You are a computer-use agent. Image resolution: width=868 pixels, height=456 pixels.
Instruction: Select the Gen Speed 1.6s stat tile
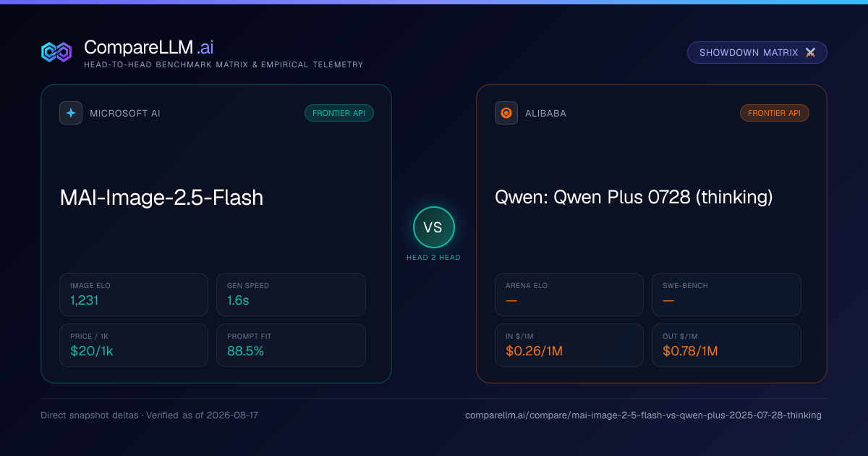click(291, 295)
